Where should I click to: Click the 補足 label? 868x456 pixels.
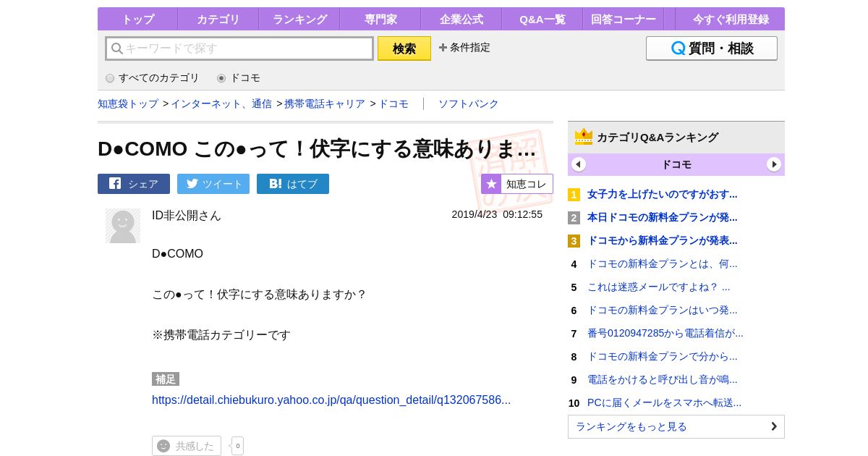[x=166, y=379]
